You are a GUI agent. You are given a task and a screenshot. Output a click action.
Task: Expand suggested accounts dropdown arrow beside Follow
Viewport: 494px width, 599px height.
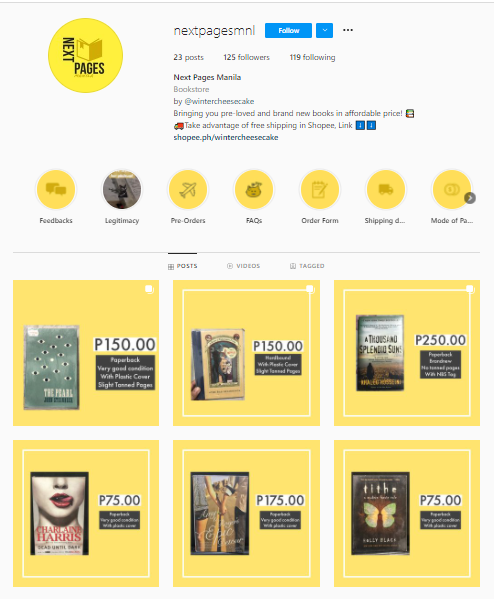(324, 31)
